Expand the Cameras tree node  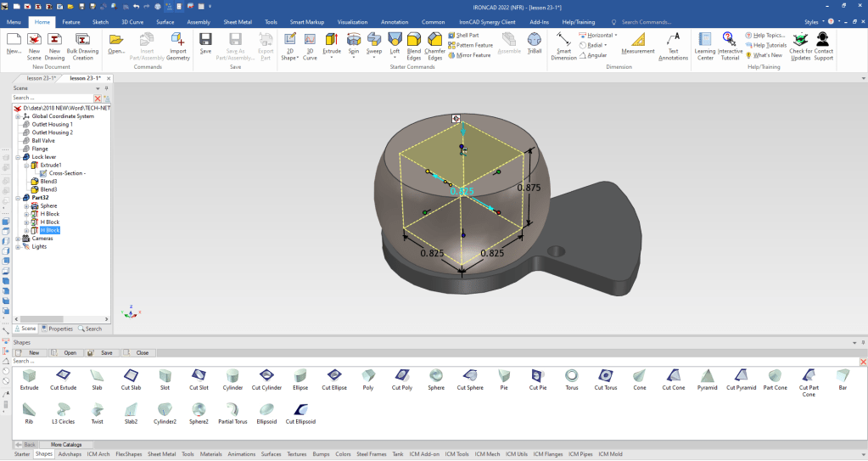[x=17, y=239]
